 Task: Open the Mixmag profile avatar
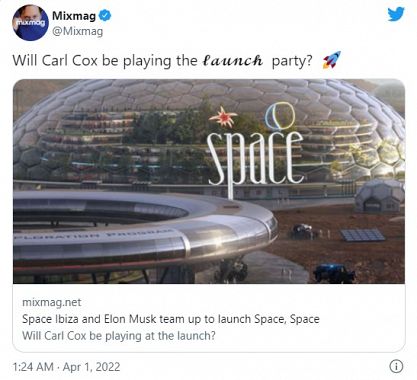tap(31, 23)
